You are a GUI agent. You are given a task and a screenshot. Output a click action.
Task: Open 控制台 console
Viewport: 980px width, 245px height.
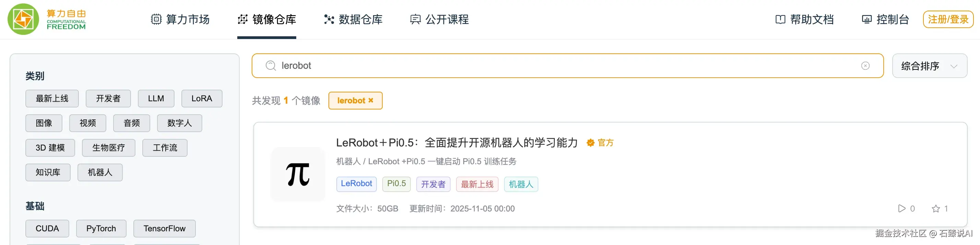point(885,20)
